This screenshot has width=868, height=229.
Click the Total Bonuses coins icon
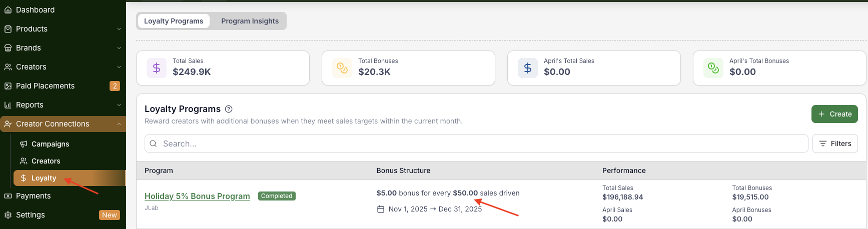[x=342, y=67]
